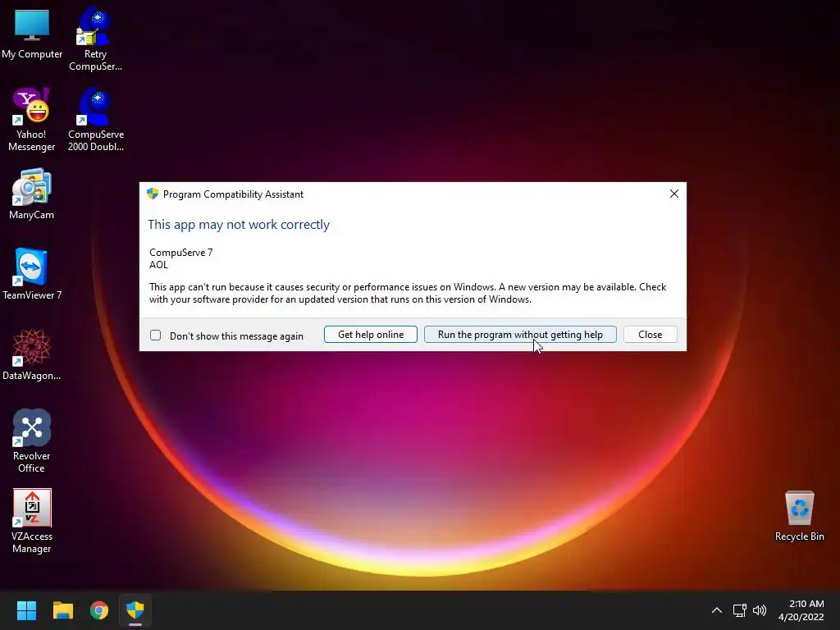Select the Recycle Bin icon

point(799,515)
